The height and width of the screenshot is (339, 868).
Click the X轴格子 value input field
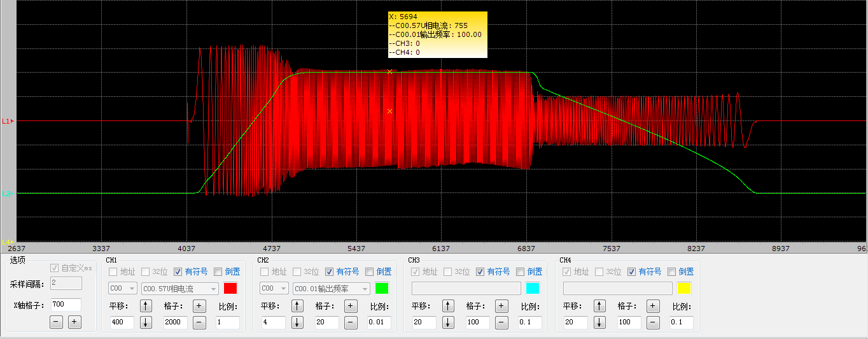click(x=66, y=305)
